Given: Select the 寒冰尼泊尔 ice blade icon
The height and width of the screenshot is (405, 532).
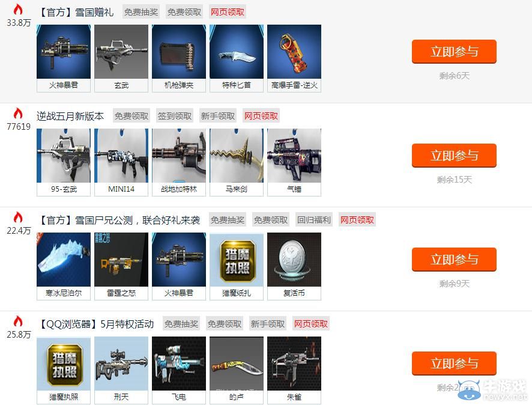Looking at the screenshot, I should coord(64,260).
